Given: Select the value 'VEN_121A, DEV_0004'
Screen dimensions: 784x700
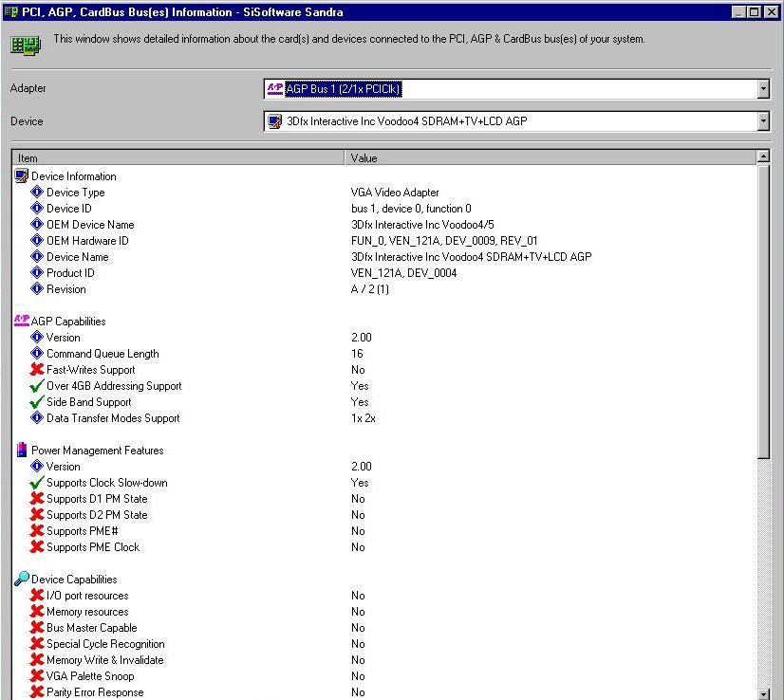Looking at the screenshot, I should point(403,273).
